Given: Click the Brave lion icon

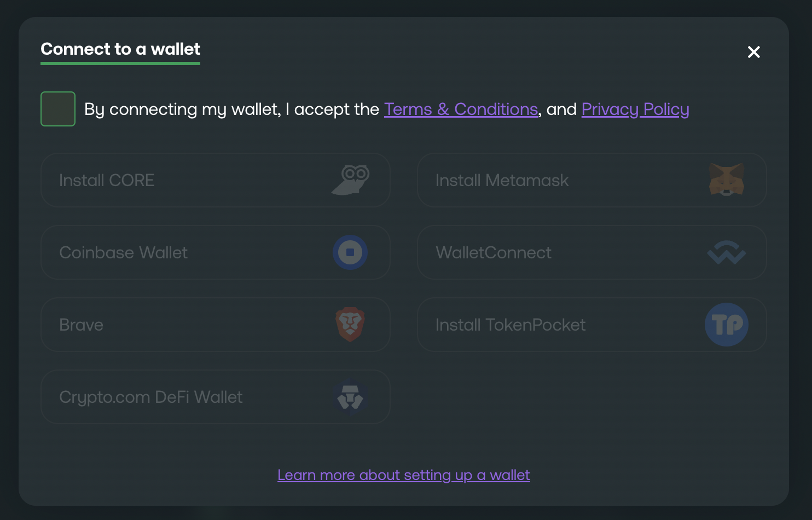Looking at the screenshot, I should pyautogui.click(x=350, y=324).
